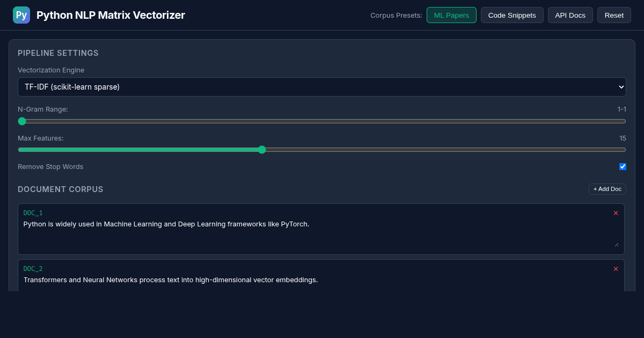644x338 pixels.
Task: Edit the DOC_1 text area
Action: click(321, 233)
